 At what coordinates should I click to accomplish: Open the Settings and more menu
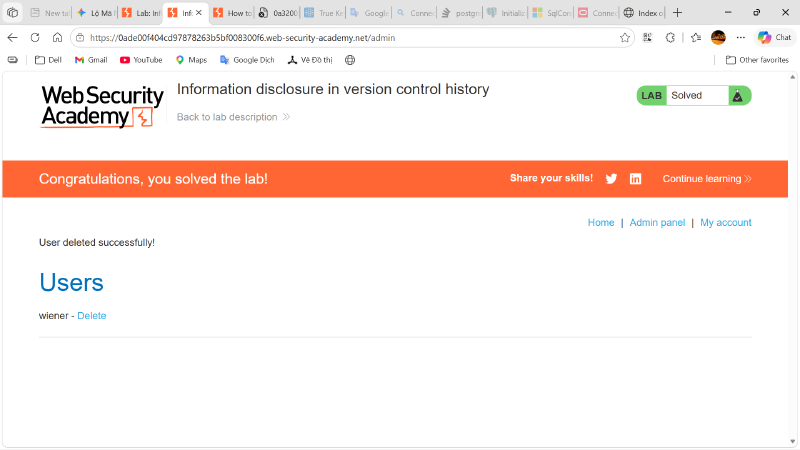tap(740, 37)
